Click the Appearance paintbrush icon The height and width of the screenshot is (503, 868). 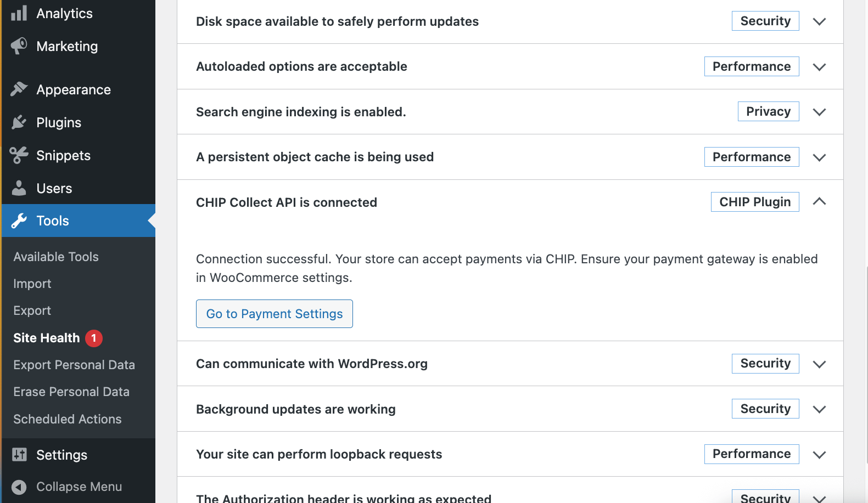(19, 89)
